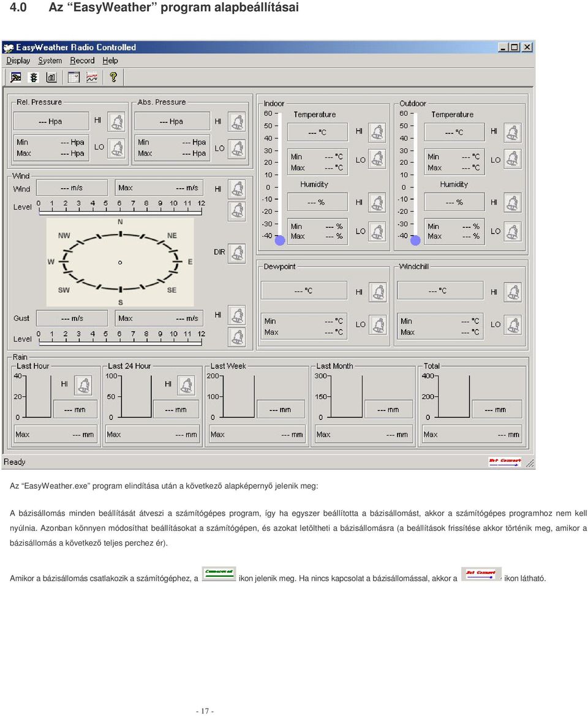
Task: Click the Indoor Humidity HI alarm bell
Action: pyautogui.click(x=377, y=203)
